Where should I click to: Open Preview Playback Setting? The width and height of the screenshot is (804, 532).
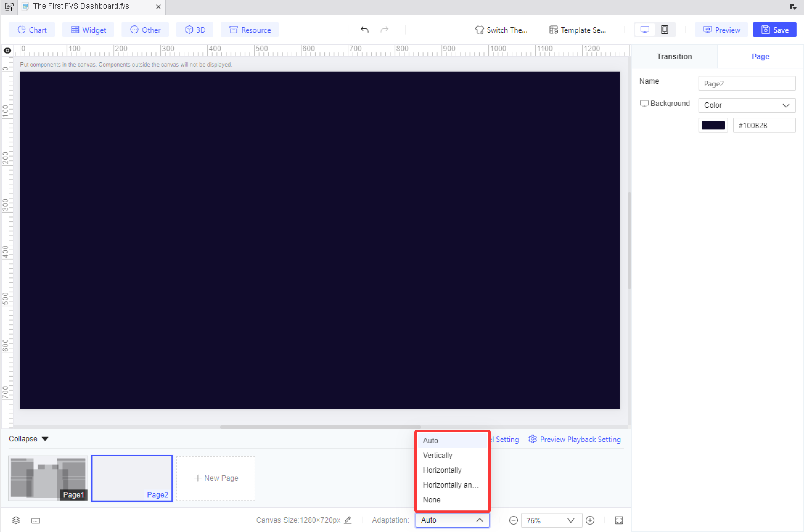point(580,439)
